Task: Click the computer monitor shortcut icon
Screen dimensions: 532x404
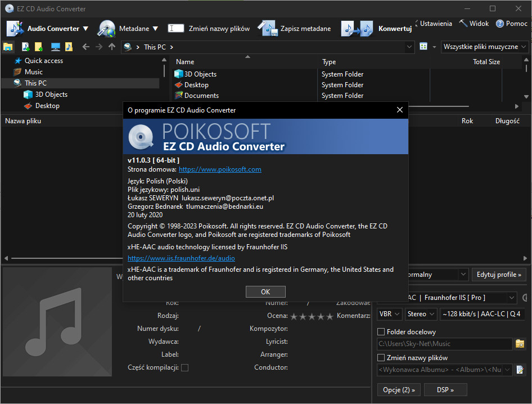Action: point(55,47)
